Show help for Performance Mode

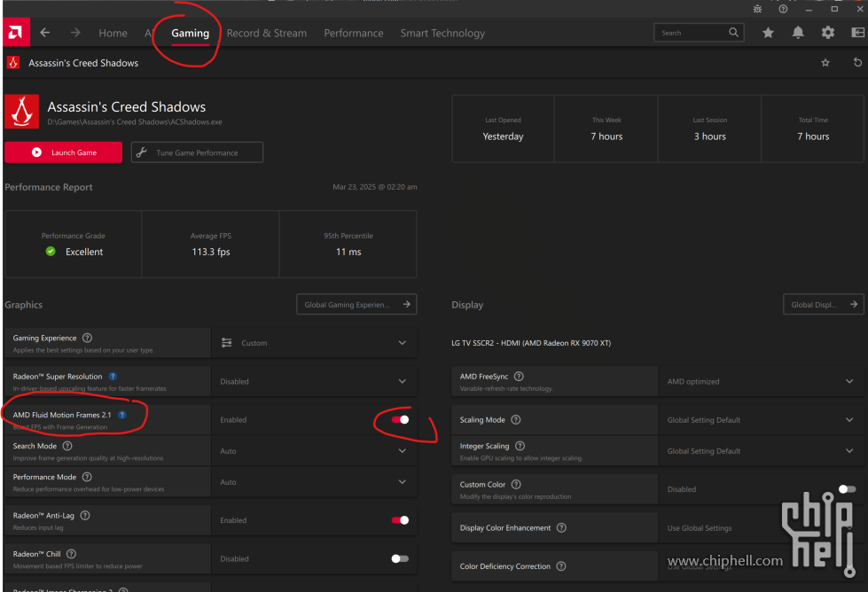[x=87, y=477]
